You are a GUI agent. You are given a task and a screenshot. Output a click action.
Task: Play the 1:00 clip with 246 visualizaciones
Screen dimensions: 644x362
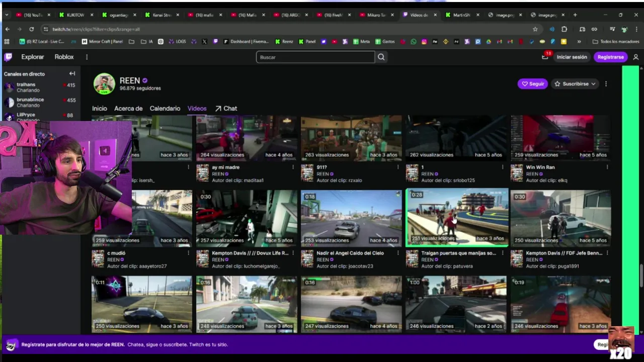(456, 304)
